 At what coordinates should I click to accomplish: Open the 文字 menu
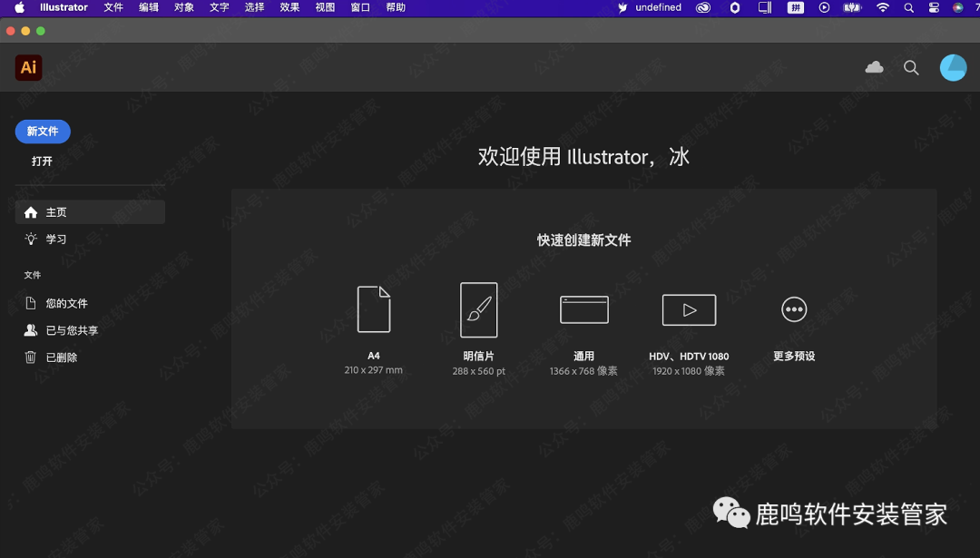point(220,7)
